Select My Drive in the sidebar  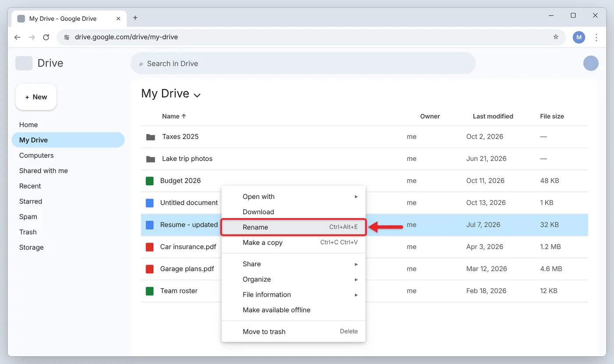pyautogui.click(x=68, y=140)
